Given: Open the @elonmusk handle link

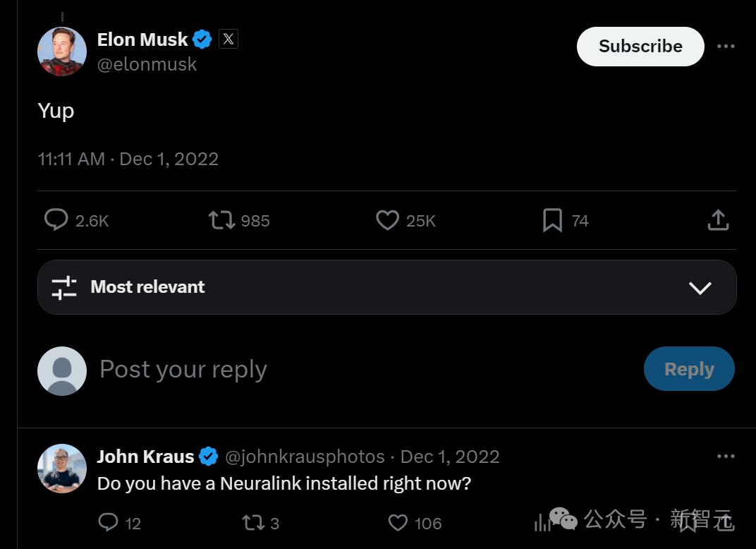Looking at the screenshot, I should pyautogui.click(x=147, y=64).
